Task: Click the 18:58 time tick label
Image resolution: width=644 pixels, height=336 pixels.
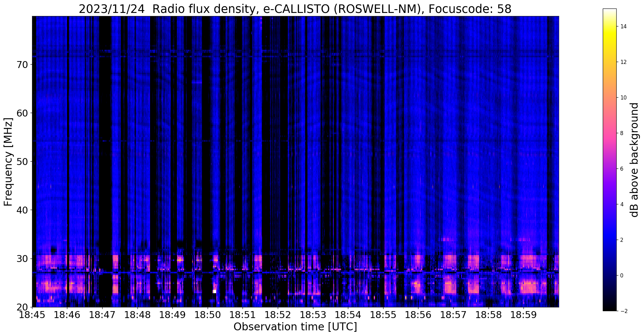Action: [488, 315]
